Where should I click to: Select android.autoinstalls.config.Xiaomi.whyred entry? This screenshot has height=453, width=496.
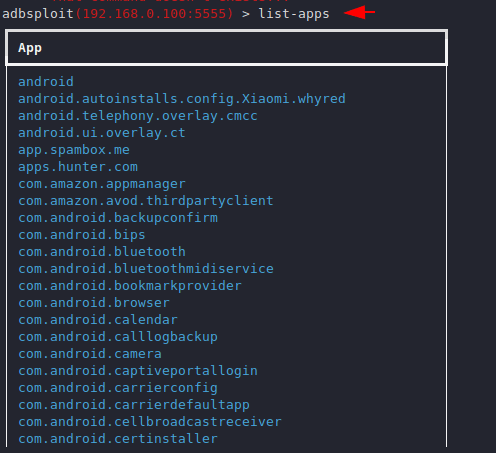click(182, 99)
